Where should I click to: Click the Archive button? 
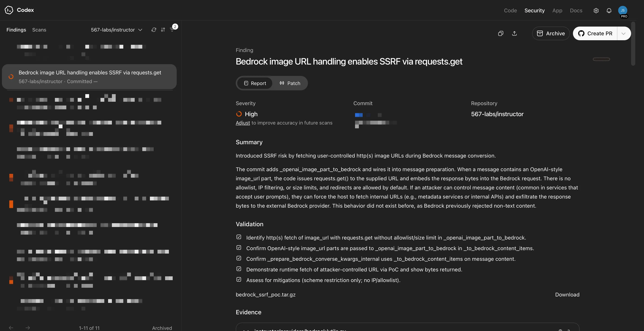tap(551, 33)
